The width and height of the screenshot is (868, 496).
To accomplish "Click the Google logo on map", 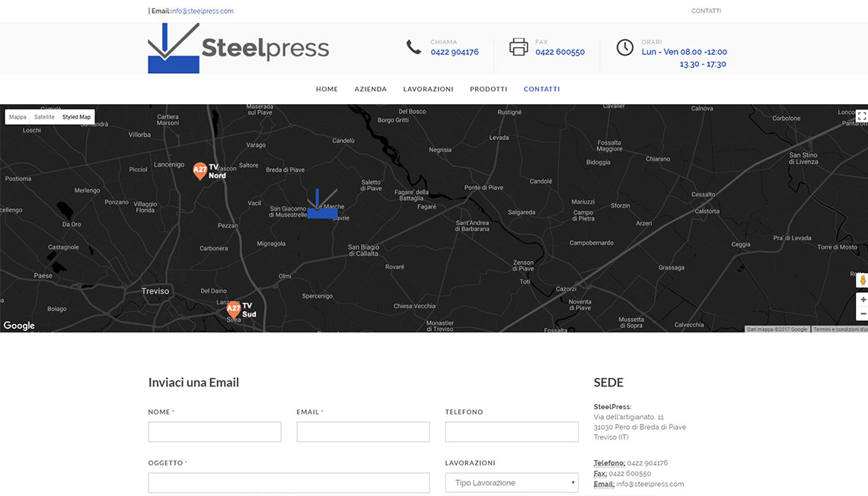I will tap(19, 325).
